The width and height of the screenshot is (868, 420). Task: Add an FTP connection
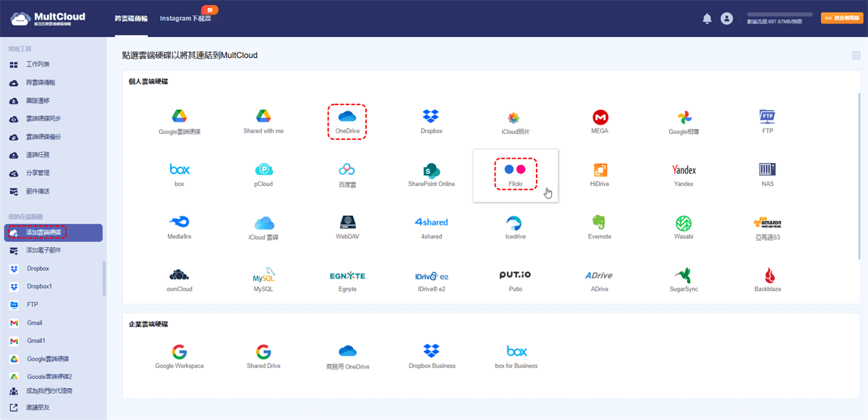click(767, 117)
